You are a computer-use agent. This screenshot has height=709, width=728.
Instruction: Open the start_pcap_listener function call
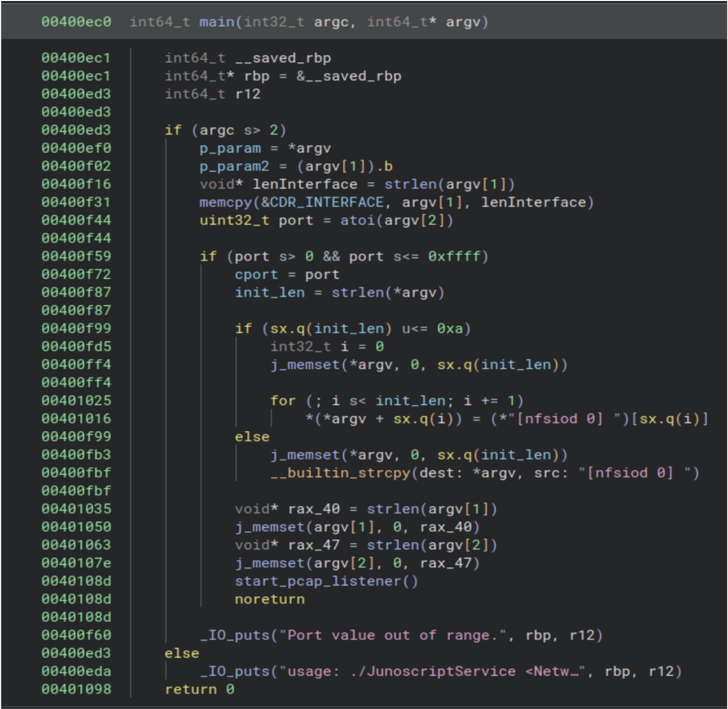click(318, 581)
